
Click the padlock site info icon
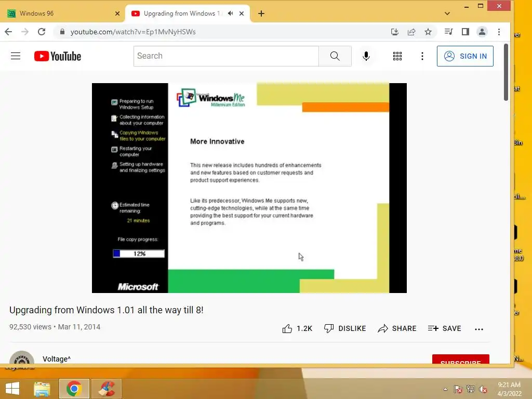62,32
